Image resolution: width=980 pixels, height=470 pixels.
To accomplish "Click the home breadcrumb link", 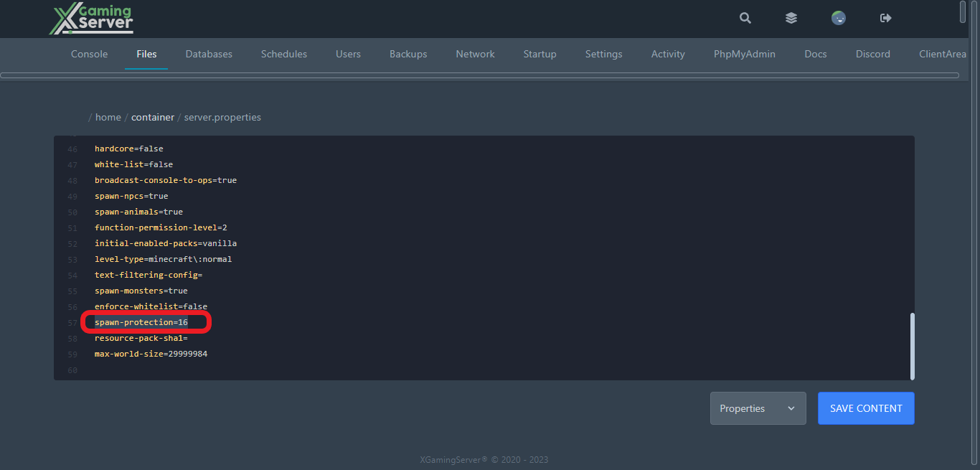I will [108, 116].
